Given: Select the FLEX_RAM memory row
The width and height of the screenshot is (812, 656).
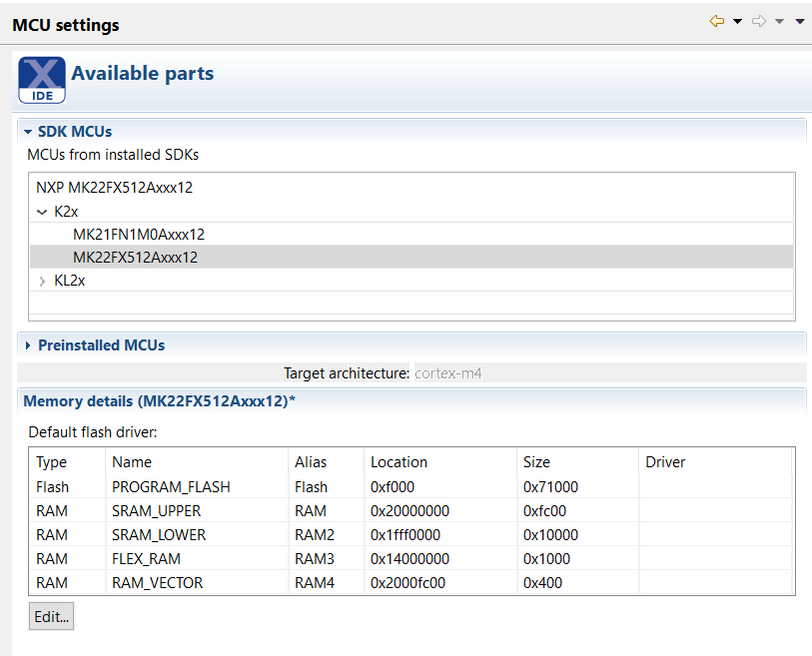Looking at the screenshot, I should pyautogui.click(x=146, y=559).
